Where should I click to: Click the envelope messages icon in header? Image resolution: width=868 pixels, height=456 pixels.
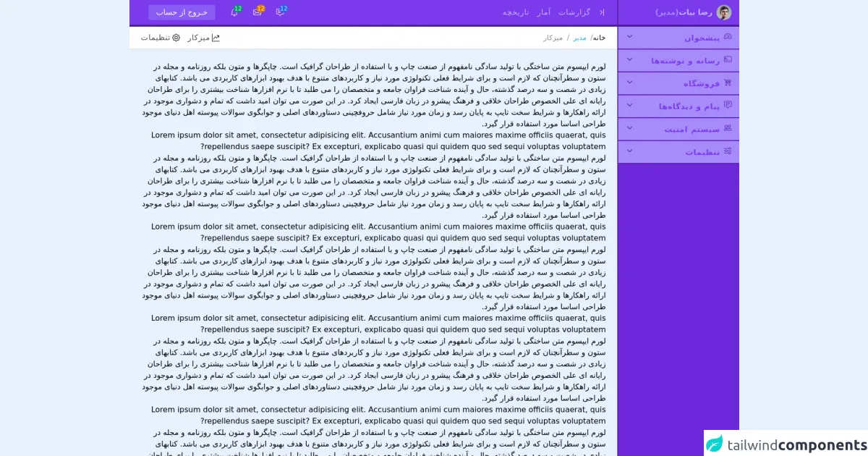pos(258,12)
